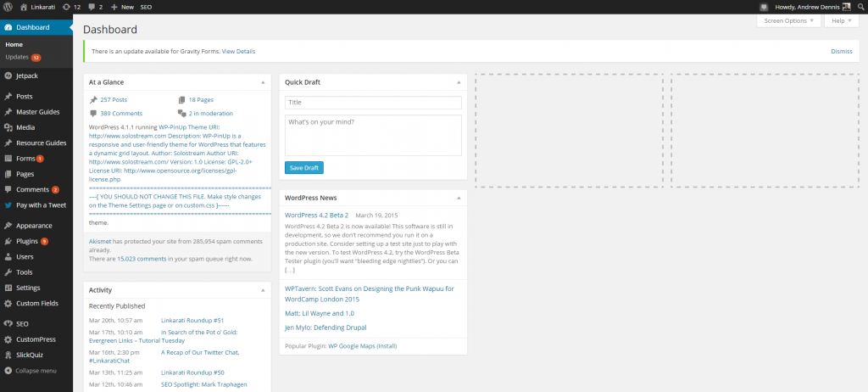Open the WPTavern Punk Wapuu article
The image size is (868, 392).
click(x=370, y=294)
